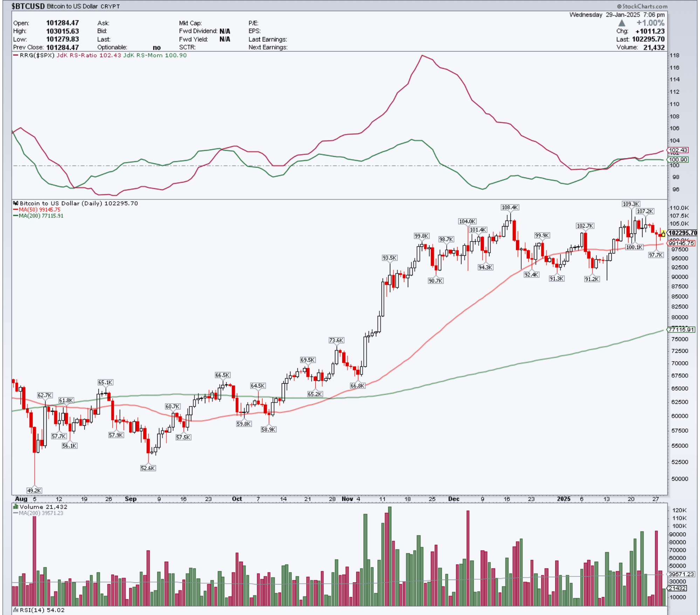The width and height of the screenshot is (700, 615).
Task: Click the 66.8K November low label
Action: click(x=358, y=386)
